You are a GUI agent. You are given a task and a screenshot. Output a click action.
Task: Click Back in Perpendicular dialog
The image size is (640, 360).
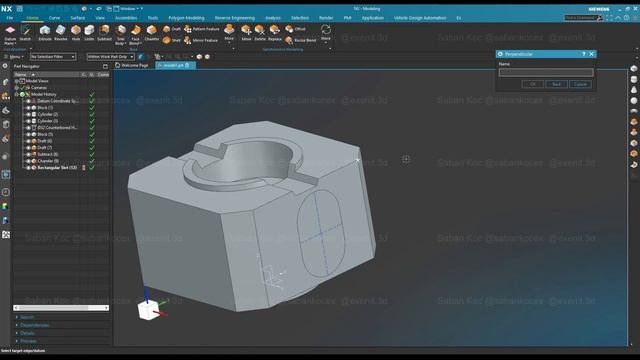(556, 84)
